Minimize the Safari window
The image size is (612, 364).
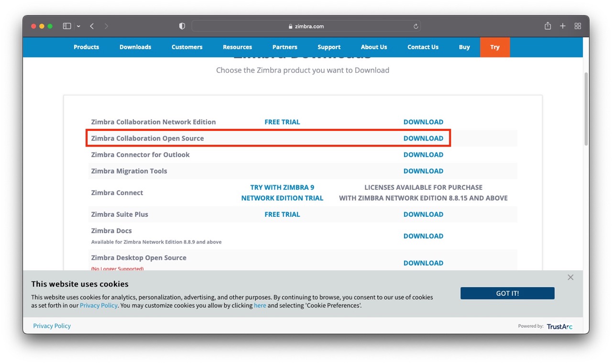[42, 26]
